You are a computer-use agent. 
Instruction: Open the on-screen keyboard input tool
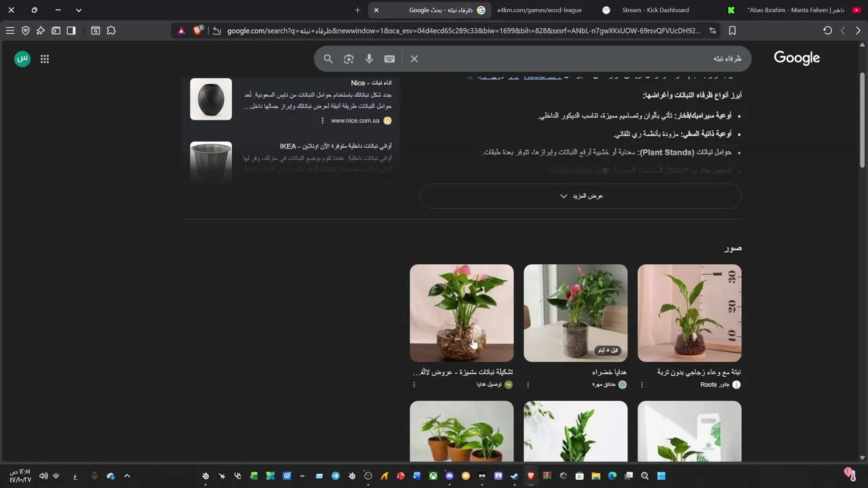(x=389, y=59)
